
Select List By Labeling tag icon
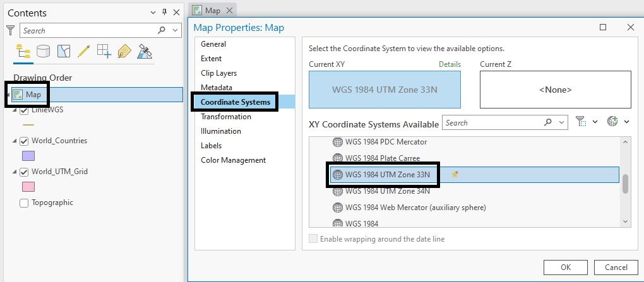coord(124,51)
